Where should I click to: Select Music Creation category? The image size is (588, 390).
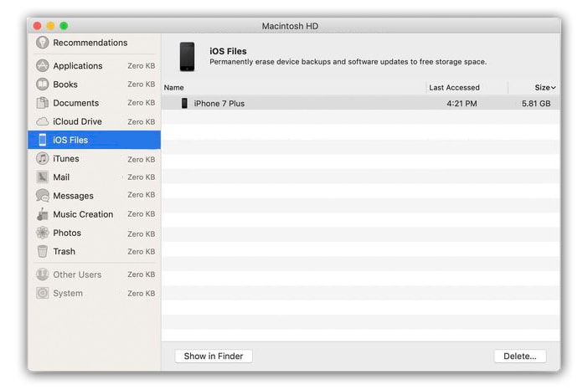[x=94, y=214]
